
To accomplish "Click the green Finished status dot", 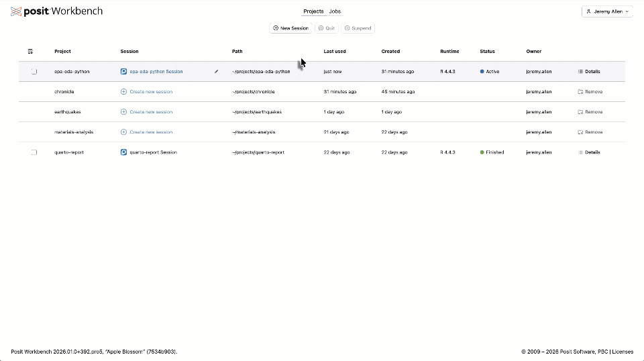I will click(x=482, y=152).
